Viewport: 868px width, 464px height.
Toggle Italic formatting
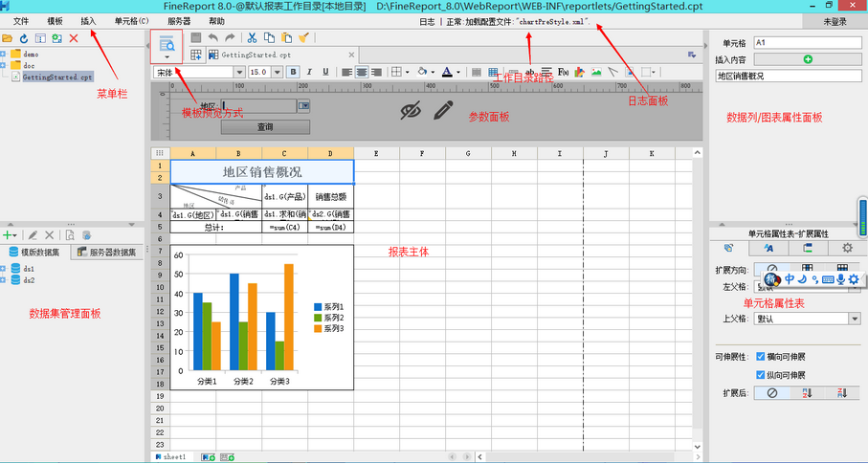coord(309,72)
